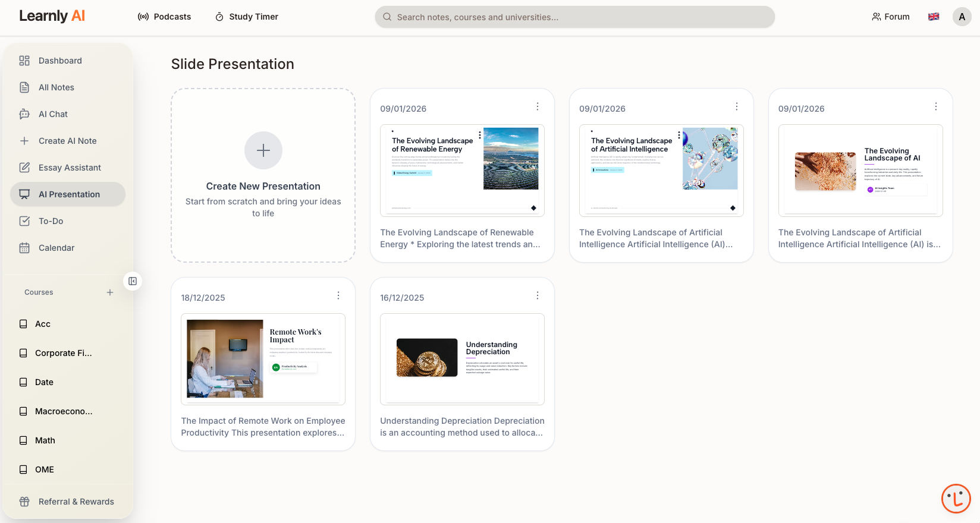This screenshot has height=523, width=980.
Task: Click the Study Timer stopwatch icon
Action: 219,17
